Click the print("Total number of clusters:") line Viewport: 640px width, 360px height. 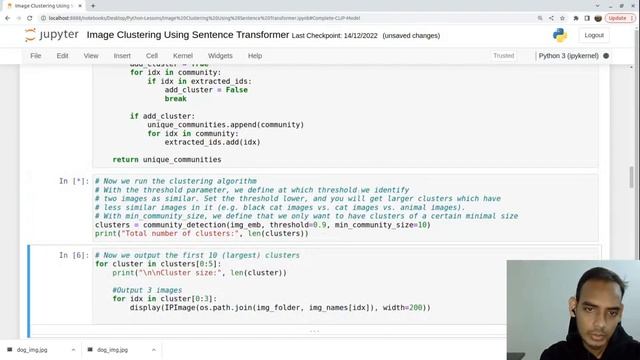(202, 233)
